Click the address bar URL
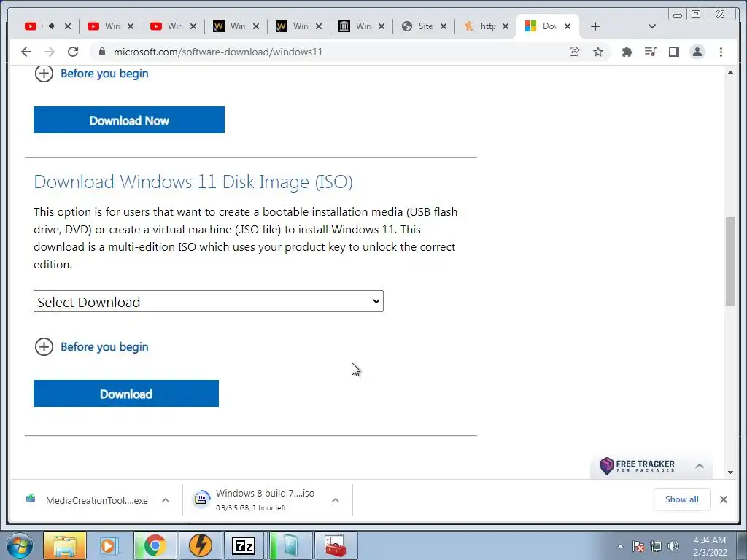The width and height of the screenshot is (747, 560). click(218, 52)
